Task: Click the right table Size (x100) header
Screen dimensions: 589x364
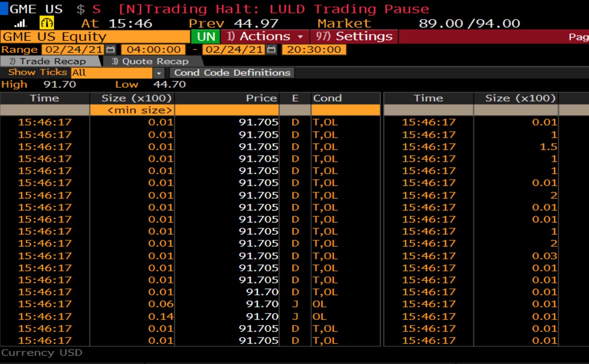Action: pos(516,98)
